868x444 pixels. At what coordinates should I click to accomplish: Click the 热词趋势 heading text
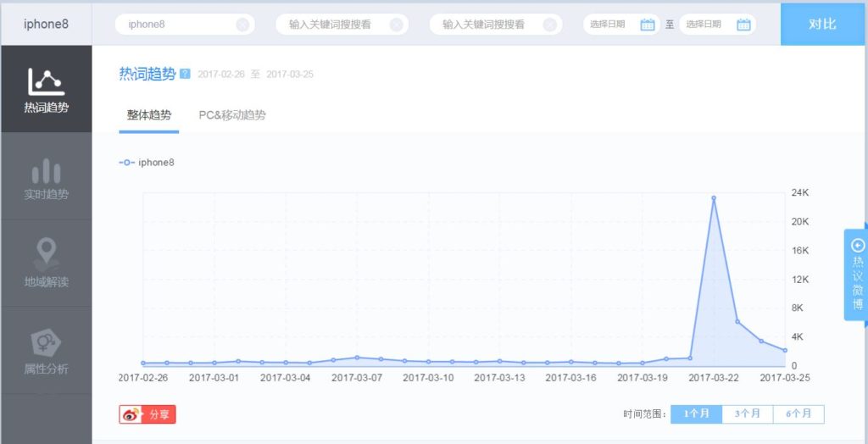[147, 74]
